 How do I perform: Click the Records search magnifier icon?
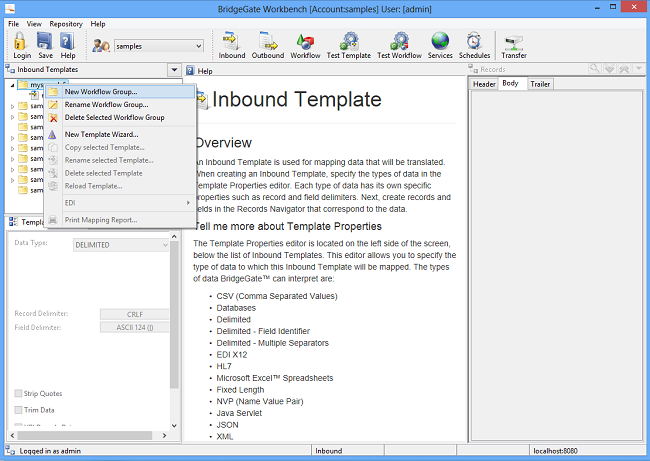594,68
